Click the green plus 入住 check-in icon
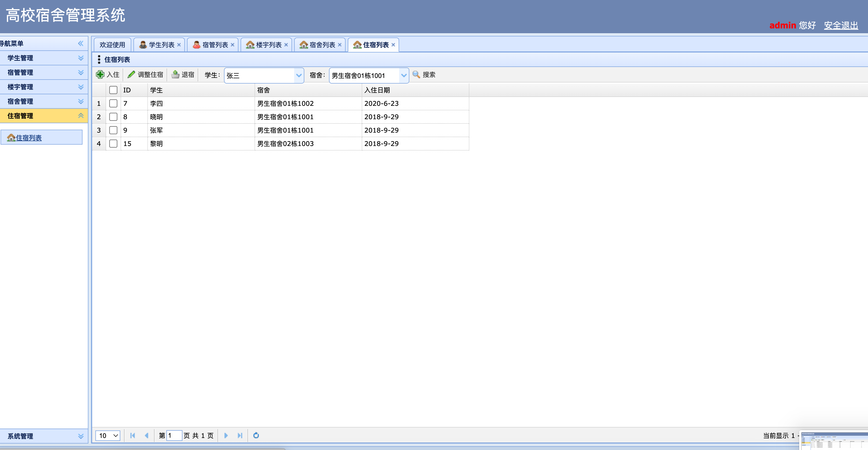The image size is (868, 450). pyautogui.click(x=100, y=74)
